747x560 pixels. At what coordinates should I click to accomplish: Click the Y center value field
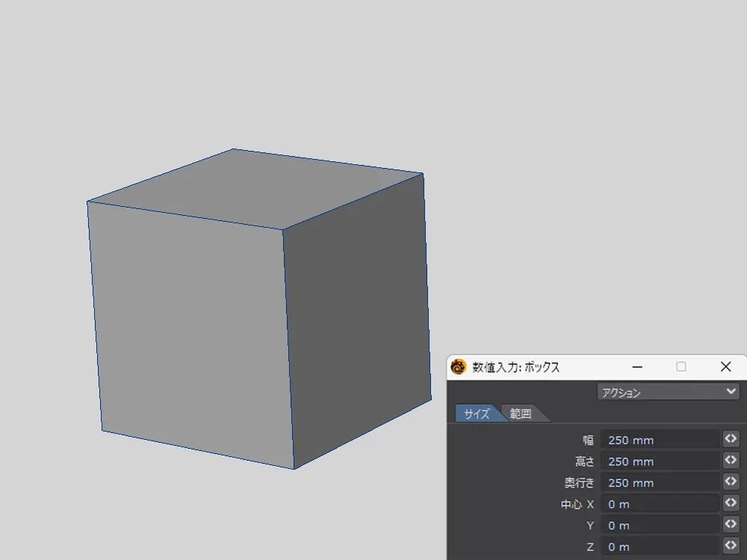point(660,525)
